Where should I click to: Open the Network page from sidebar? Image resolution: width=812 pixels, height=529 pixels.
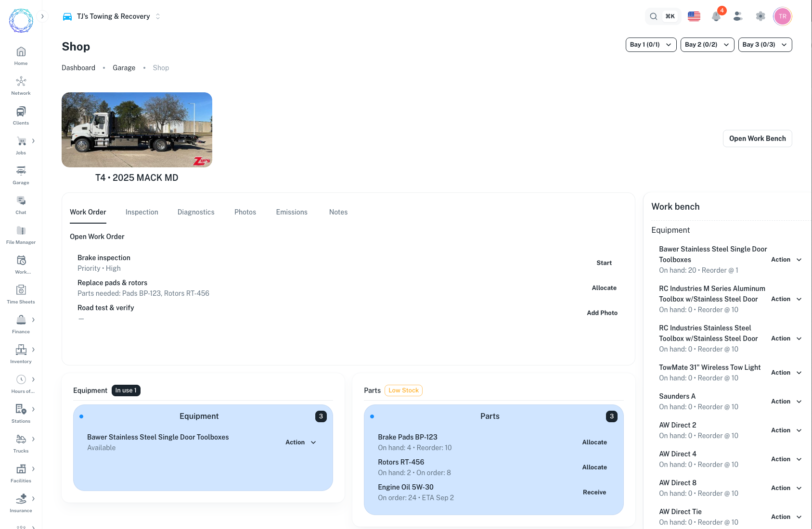coord(21,86)
